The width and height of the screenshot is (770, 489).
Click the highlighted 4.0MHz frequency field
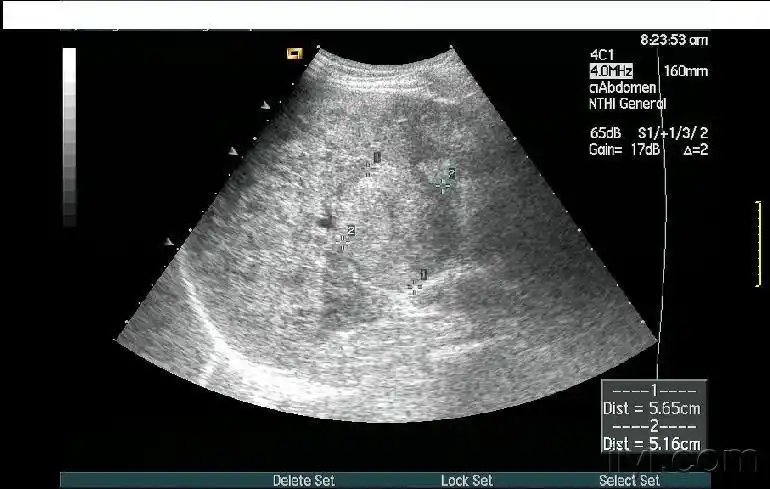click(x=611, y=72)
